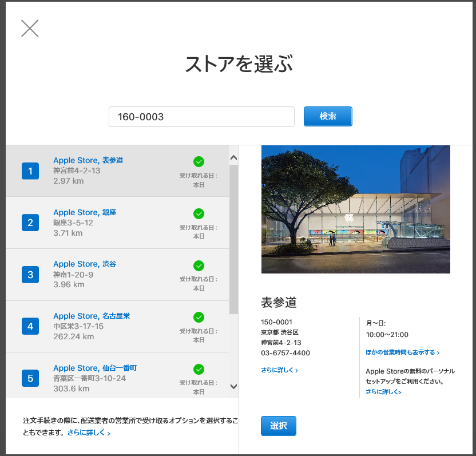Click address text 中区栄3-17-15

[78, 326]
